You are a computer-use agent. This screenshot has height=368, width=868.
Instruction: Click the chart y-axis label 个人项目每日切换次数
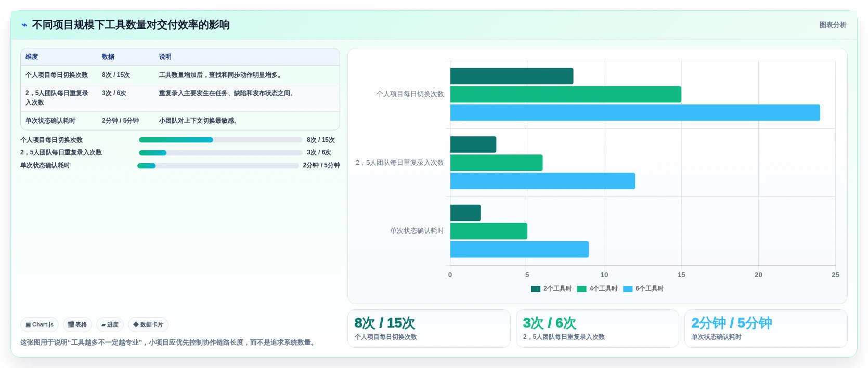pyautogui.click(x=410, y=94)
